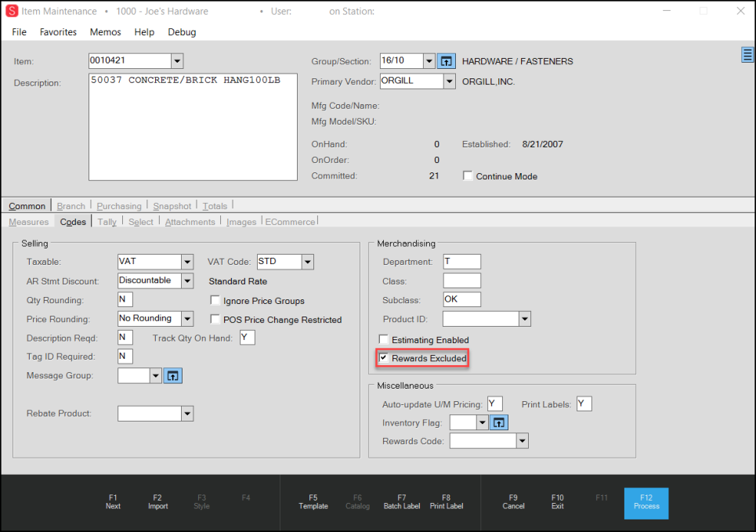756x532 pixels.
Task: Click in the Description text box
Action: pos(193,128)
